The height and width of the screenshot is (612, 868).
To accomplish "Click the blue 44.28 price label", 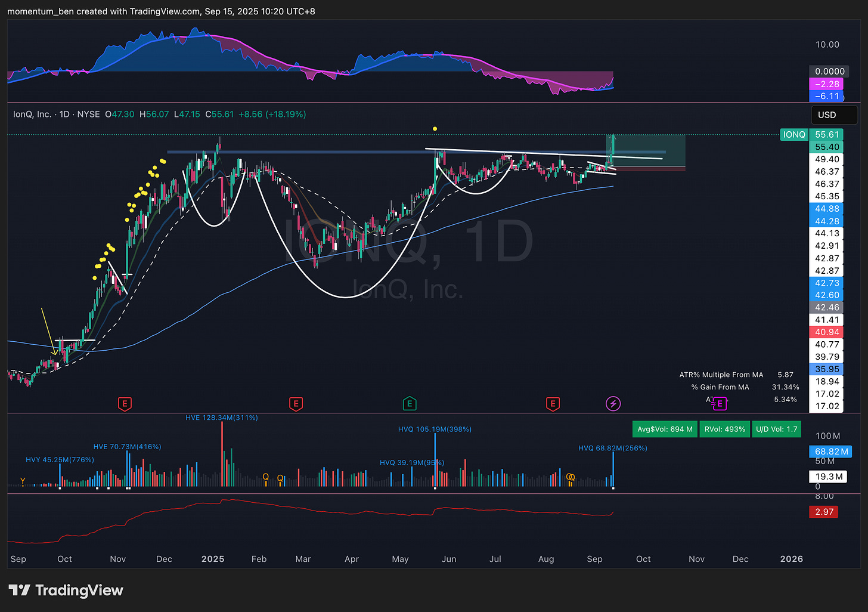I will point(827,221).
